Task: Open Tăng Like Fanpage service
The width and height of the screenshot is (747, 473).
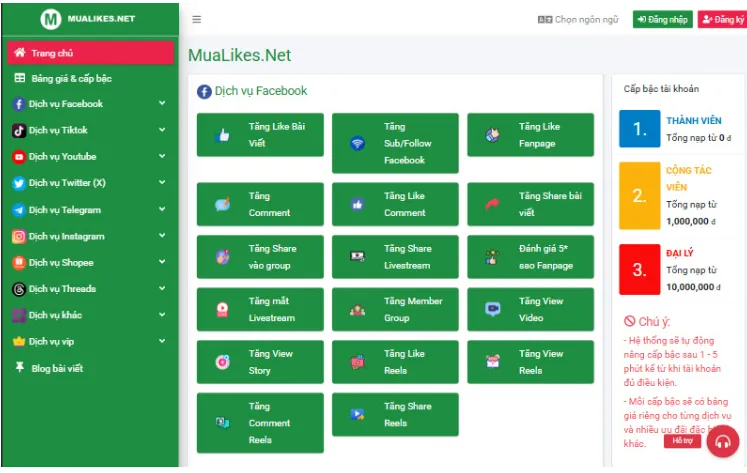Action: click(530, 135)
